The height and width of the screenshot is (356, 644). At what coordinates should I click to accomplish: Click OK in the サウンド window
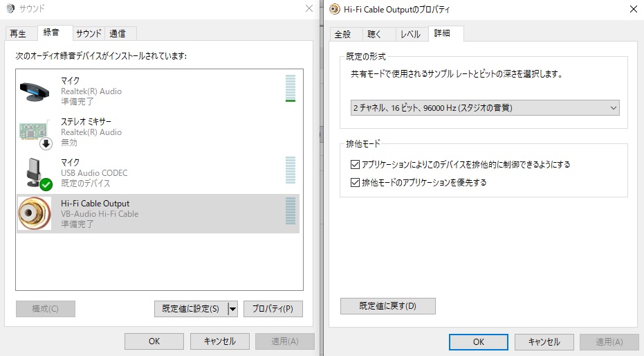tap(154, 341)
